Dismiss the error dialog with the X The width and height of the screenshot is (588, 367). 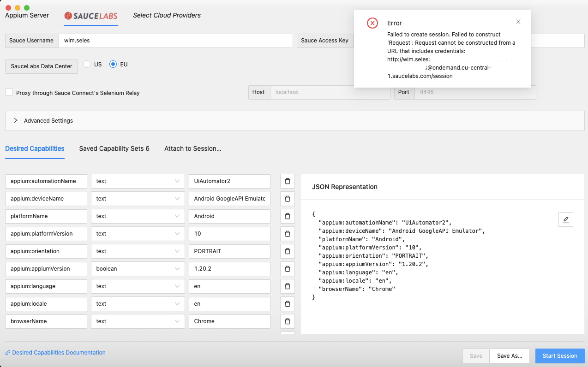[x=518, y=22]
